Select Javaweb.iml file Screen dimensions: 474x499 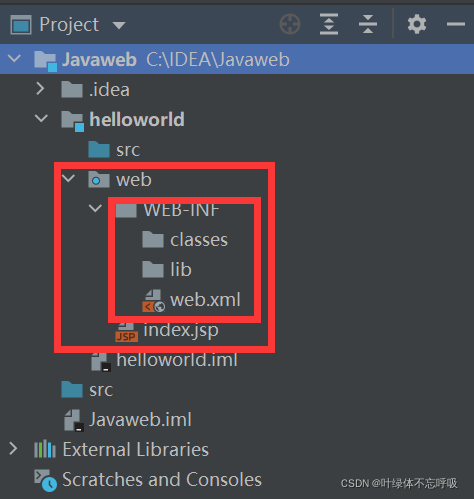point(128,420)
